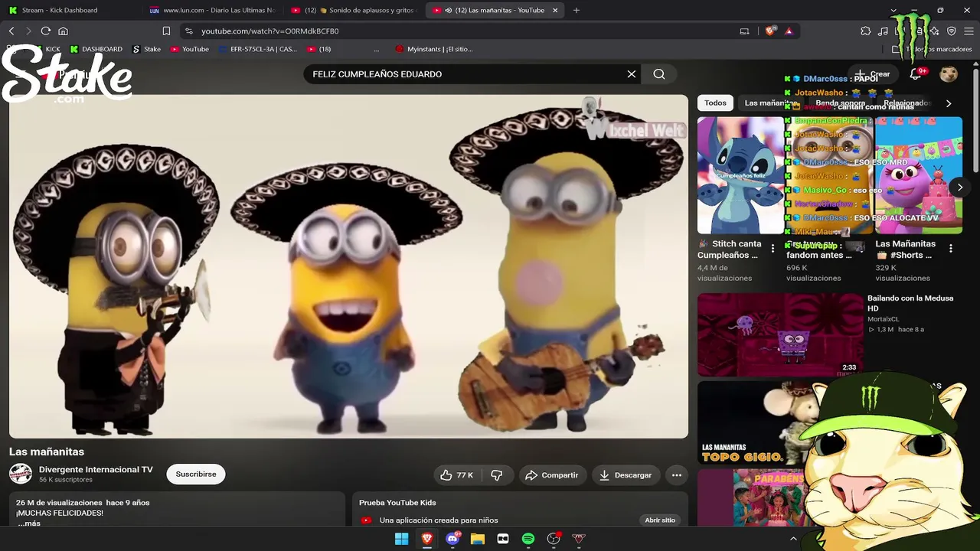Open the EFR-575CL-3A bookmark
980x551 pixels.
coord(257,49)
